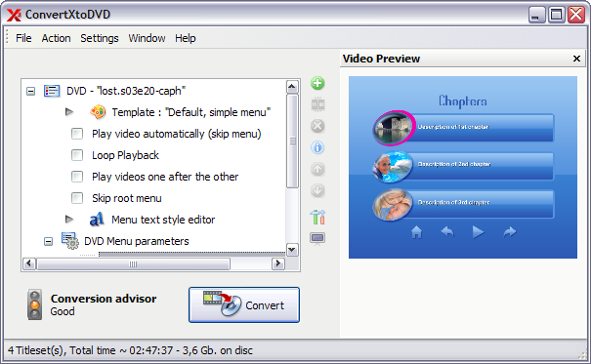Minimize the ConvertXtoDVD window
The height and width of the screenshot is (364, 591).
tap(536, 15)
